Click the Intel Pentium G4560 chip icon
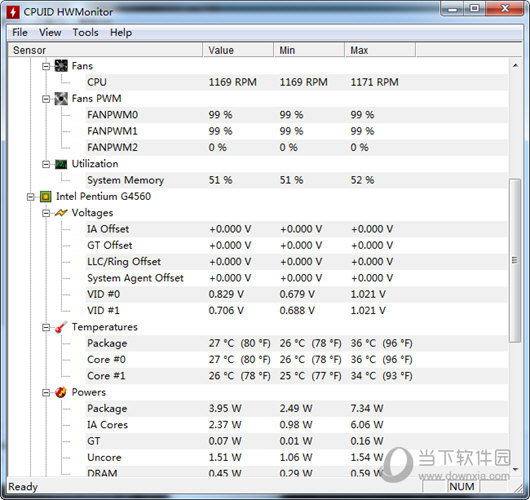 coord(45,196)
